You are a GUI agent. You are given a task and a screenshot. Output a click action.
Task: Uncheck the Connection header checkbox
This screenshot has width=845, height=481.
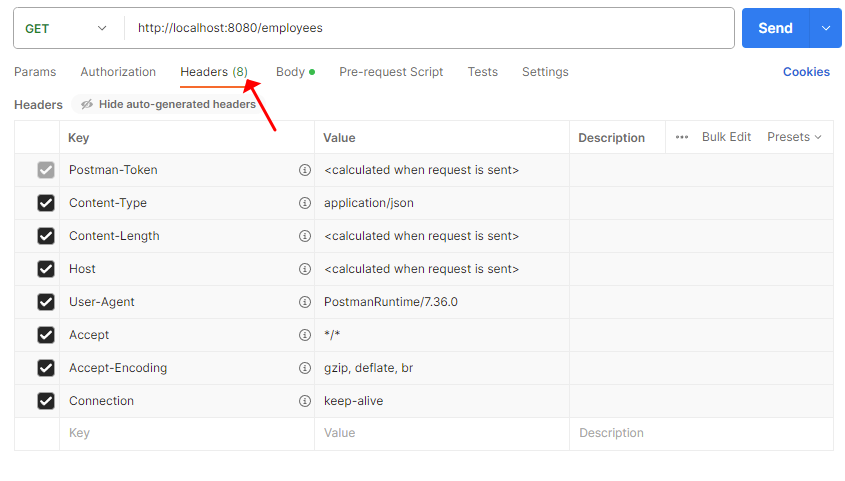point(46,401)
